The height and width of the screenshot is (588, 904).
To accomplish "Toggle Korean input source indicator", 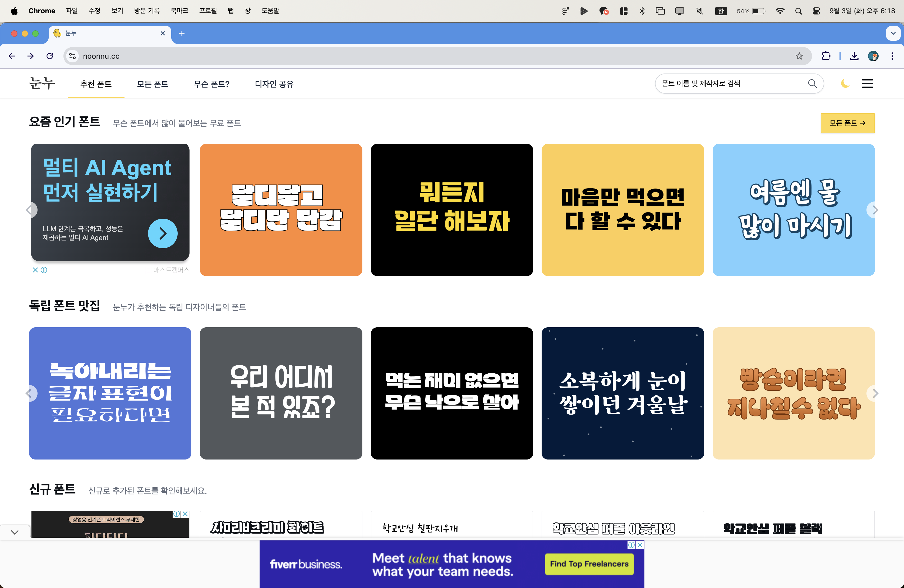I will click(x=721, y=11).
